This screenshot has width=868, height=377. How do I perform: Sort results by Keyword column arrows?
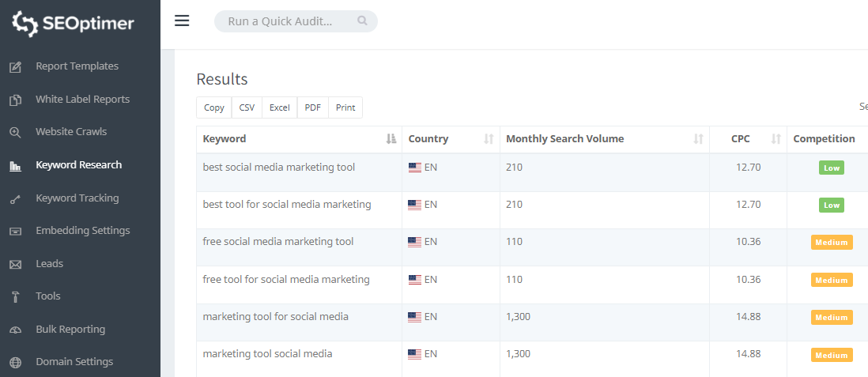point(391,139)
